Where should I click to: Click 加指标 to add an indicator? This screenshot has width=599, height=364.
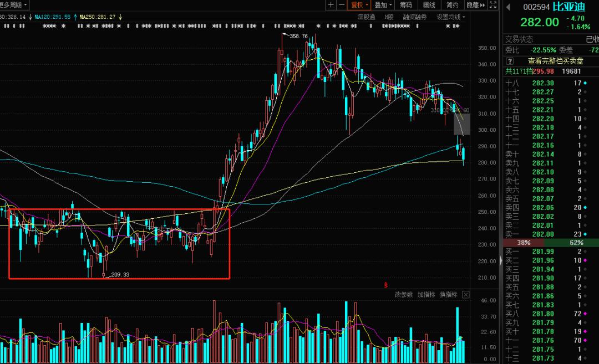click(426, 295)
